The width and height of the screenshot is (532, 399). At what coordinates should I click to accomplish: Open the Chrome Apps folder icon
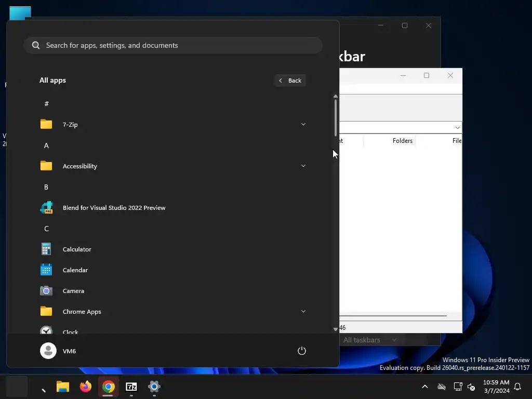[46, 312]
